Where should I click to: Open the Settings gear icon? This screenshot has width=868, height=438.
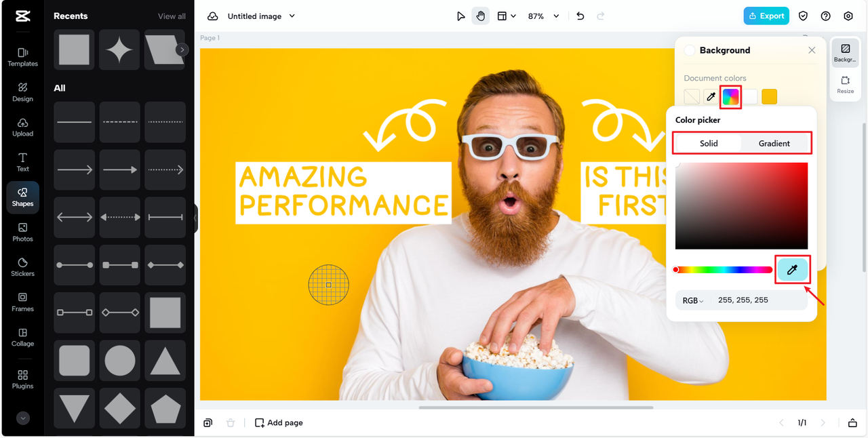(848, 16)
